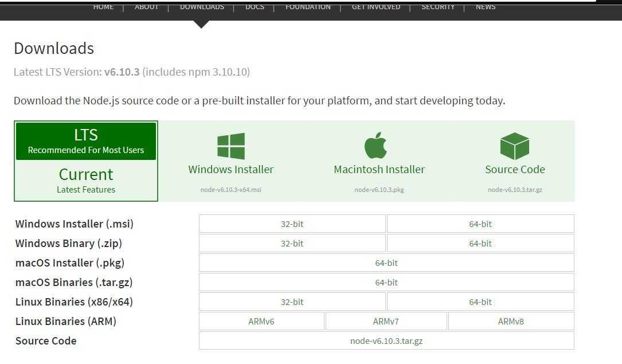Click the v6.10.3 version text
622x364 pixels.
coord(122,72)
